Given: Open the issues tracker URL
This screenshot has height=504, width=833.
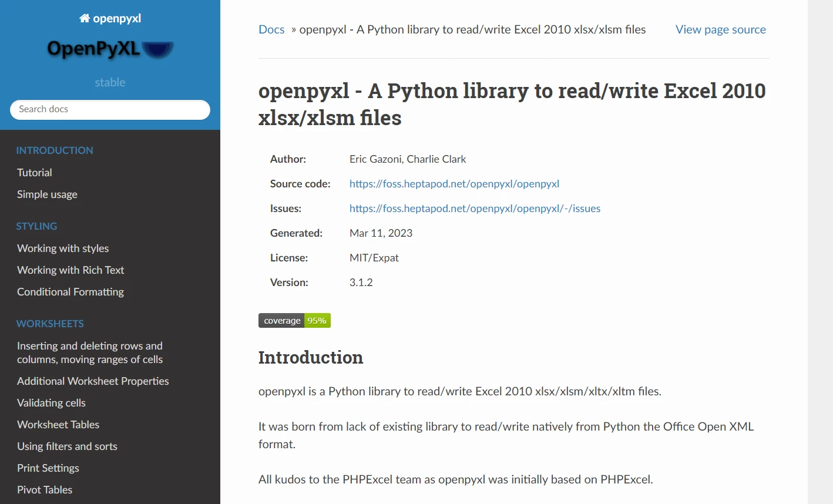Looking at the screenshot, I should coord(475,209).
